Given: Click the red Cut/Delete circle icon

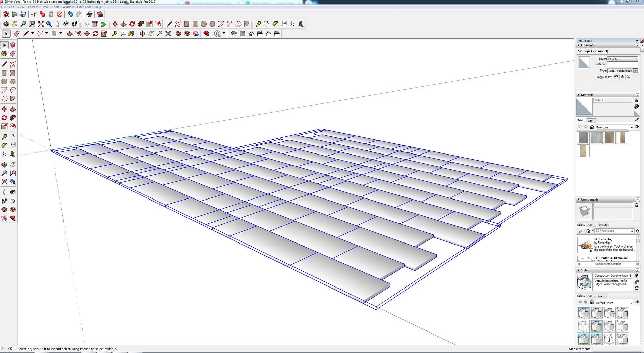Looking at the screenshot, I should point(60,14).
